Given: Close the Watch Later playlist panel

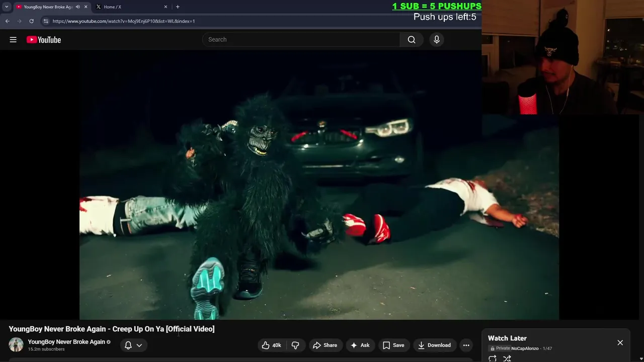Looking at the screenshot, I should click(620, 342).
